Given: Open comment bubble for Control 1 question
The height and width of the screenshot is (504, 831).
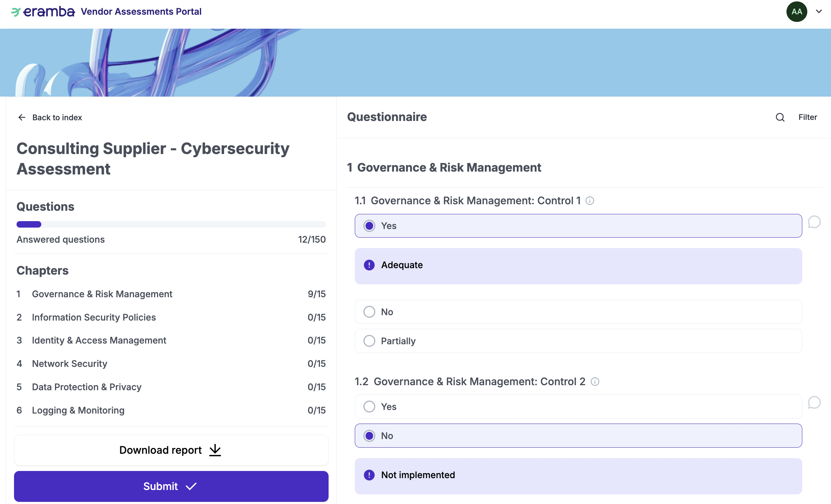Looking at the screenshot, I should pos(814,222).
